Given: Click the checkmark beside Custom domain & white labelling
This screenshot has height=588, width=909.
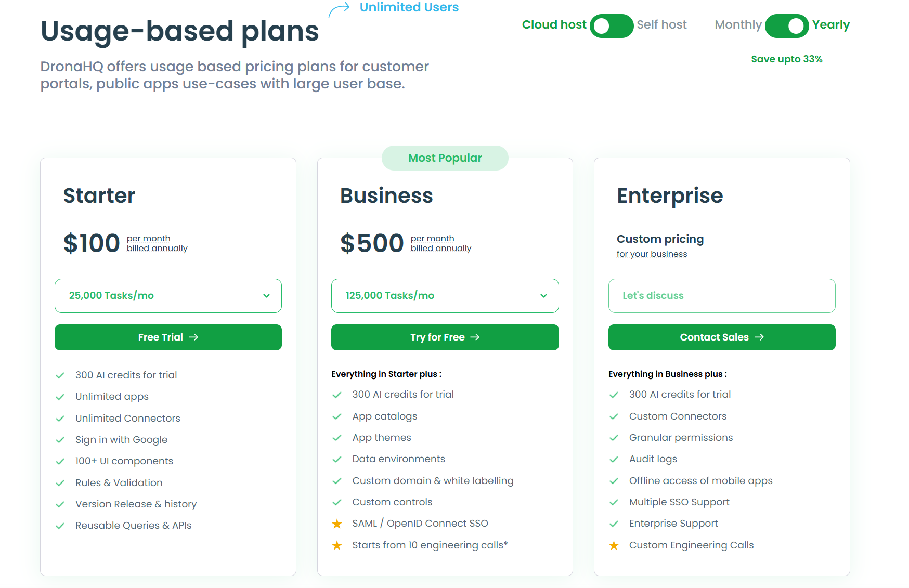Looking at the screenshot, I should point(337,481).
